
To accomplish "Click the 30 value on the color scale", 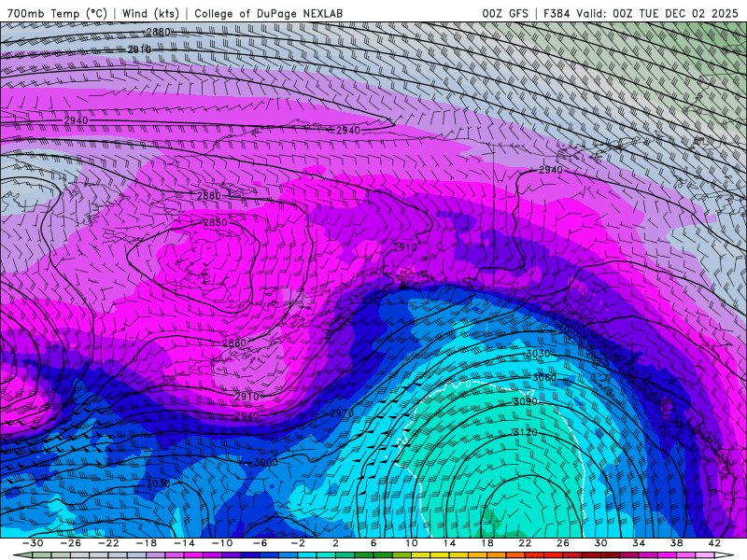I will (x=600, y=543).
